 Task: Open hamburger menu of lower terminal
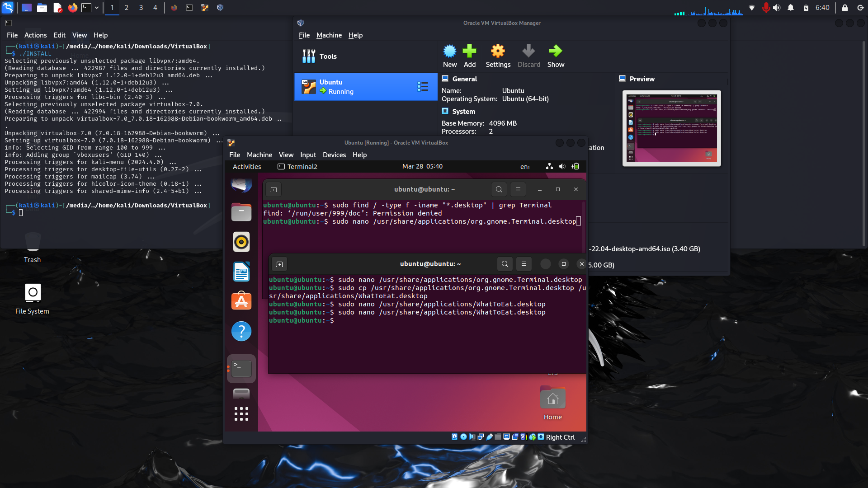click(x=524, y=264)
